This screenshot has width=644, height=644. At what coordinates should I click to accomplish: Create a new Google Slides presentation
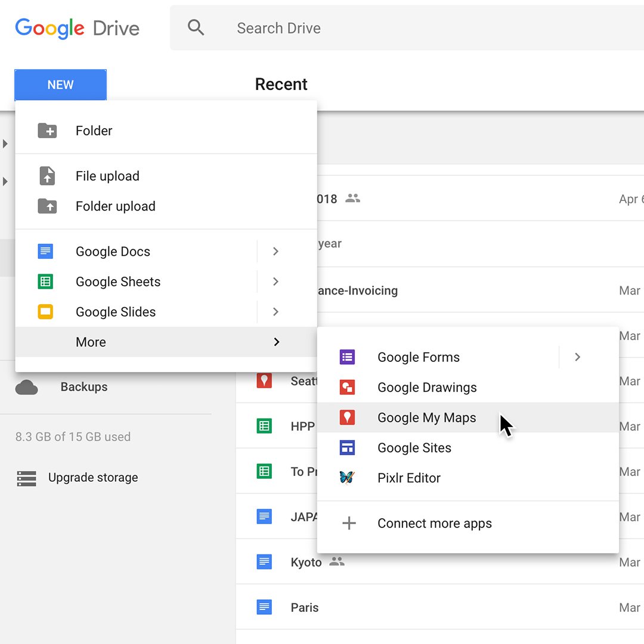(135, 312)
